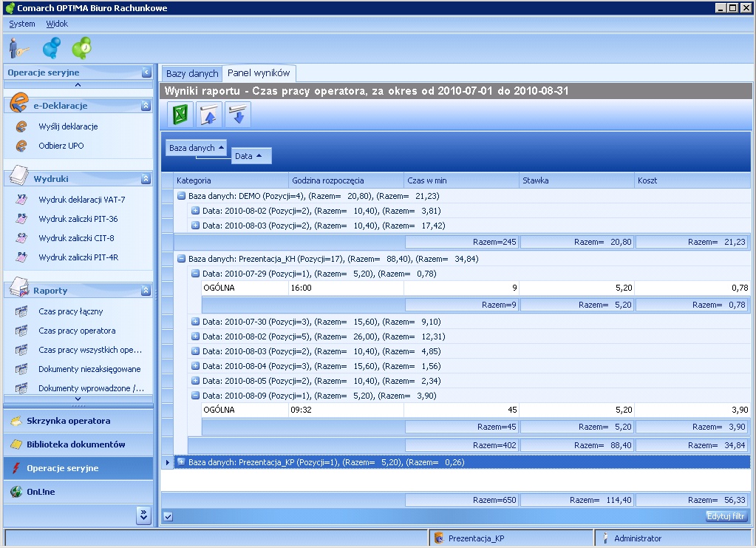Sort by Godzina rozpoczęcia column header
Viewport: 756px width, 548px height.
(346, 180)
